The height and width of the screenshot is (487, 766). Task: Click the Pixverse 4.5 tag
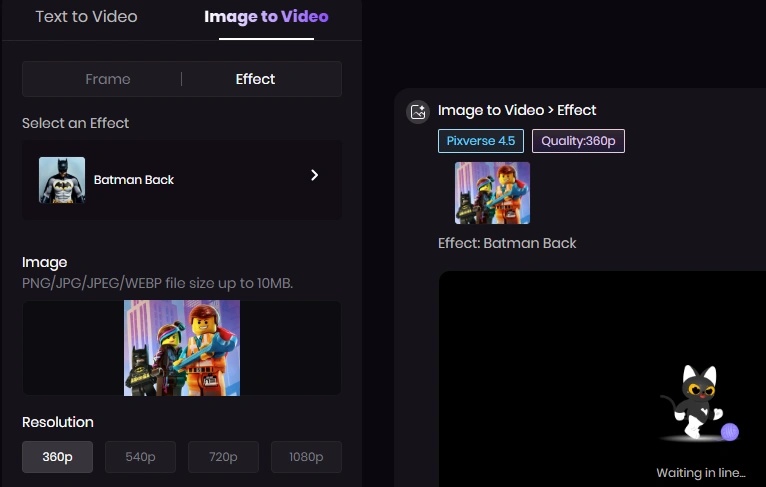(481, 141)
